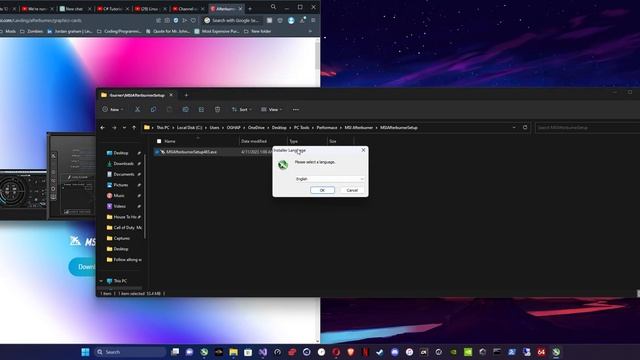
Task: Open the New dropdown in Explorer
Action: pyautogui.click(x=113, y=109)
